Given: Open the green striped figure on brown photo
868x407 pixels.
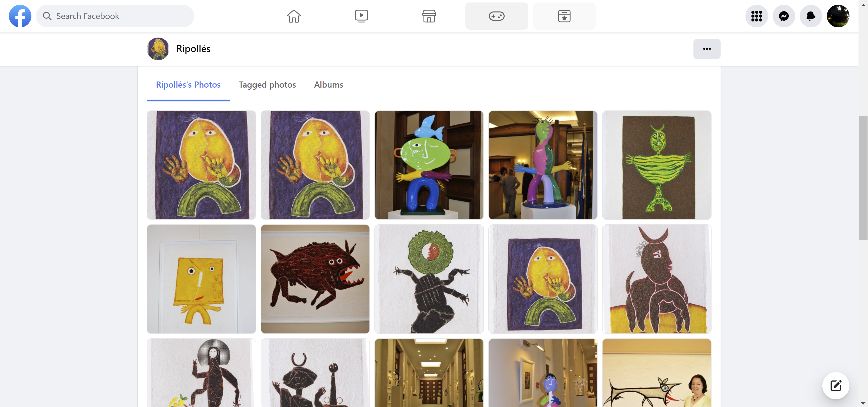Looking at the screenshot, I should pyautogui.click(x=657, y=165).
